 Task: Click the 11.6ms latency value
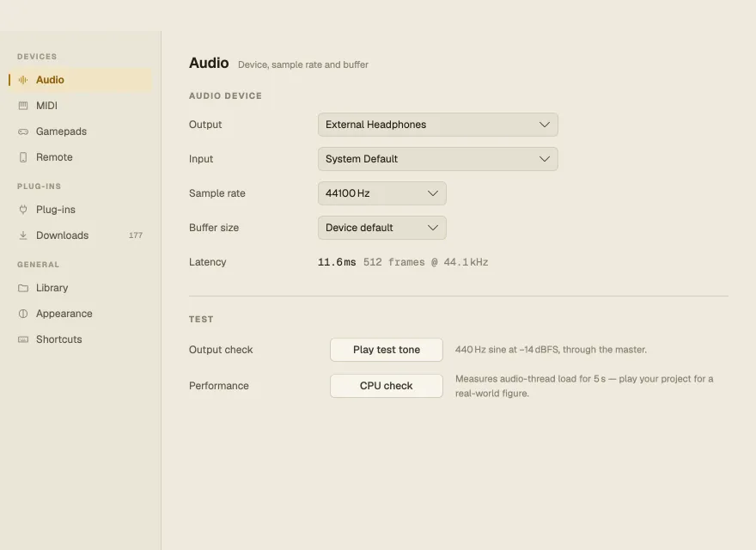pos(337,262)
